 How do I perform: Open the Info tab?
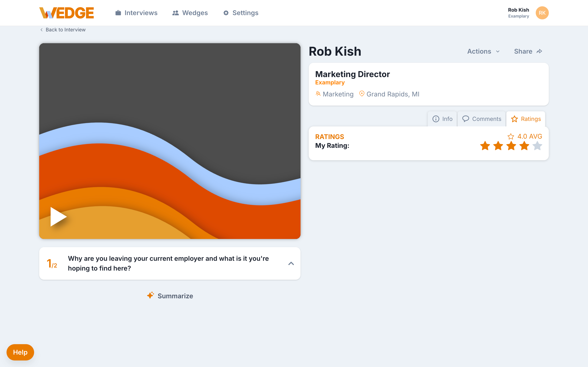(442, 119)
